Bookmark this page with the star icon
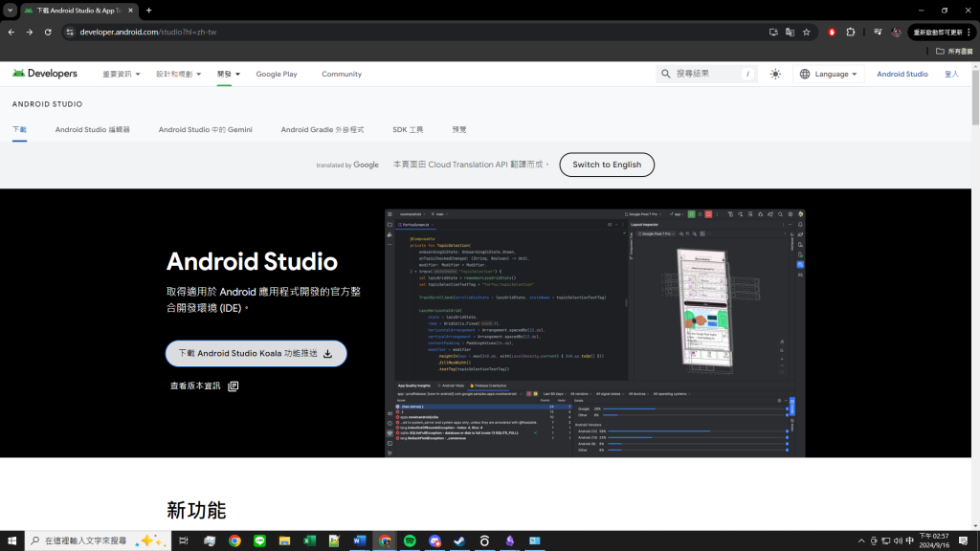Screen dimensions: 980x551 click(x=806, y=32)
